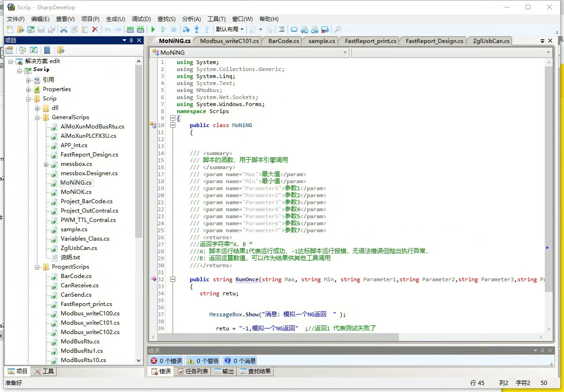Open the 调试(D) menu
The width and height of the screenshot is (564, 392).
141,19
